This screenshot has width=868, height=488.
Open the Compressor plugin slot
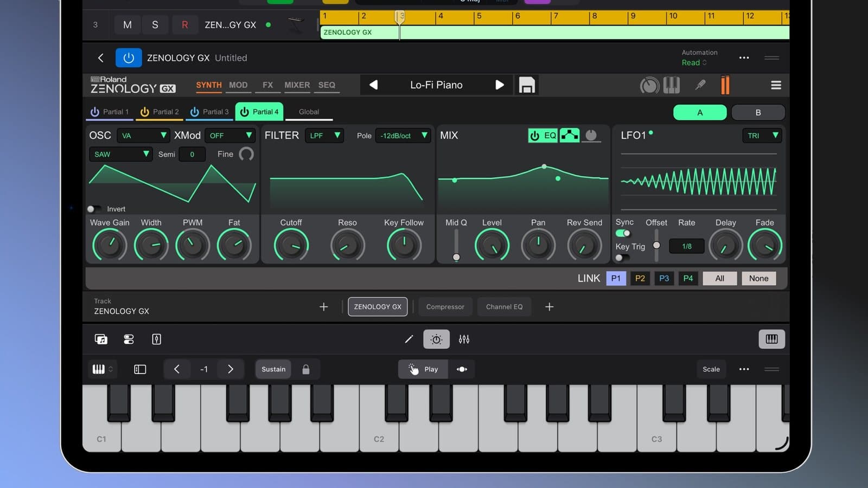445,307
